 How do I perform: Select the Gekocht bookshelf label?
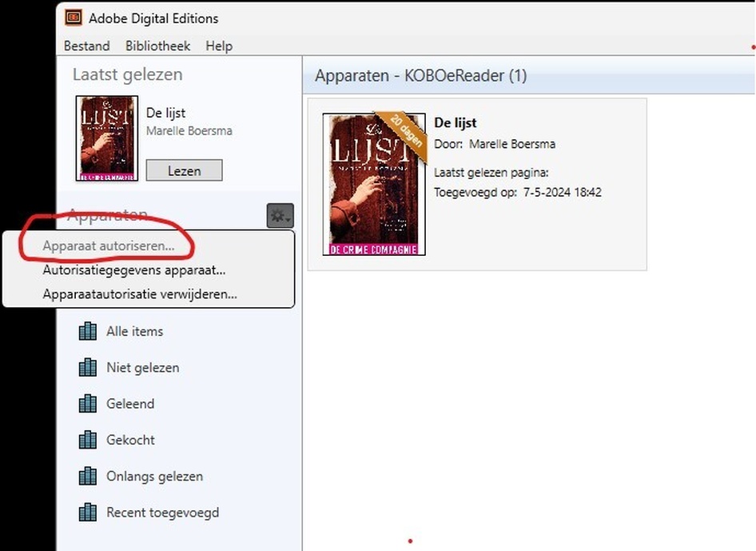(130, 440)
